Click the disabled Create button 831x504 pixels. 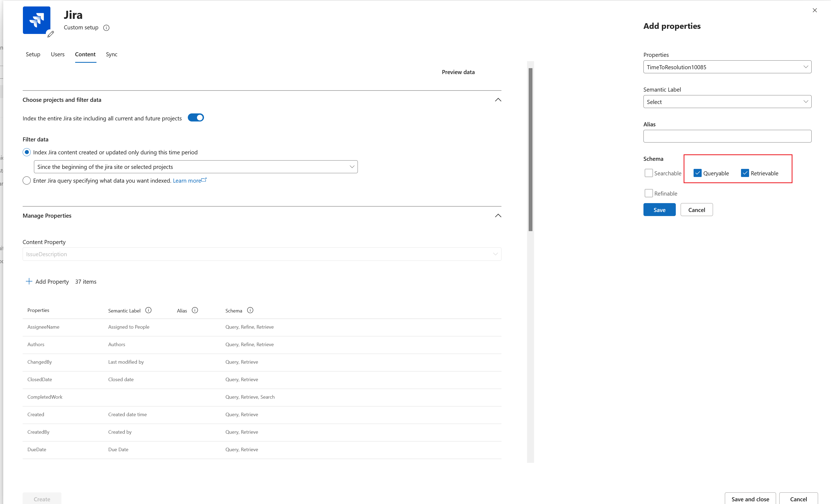pyautogui.click(x=42, y=499)
